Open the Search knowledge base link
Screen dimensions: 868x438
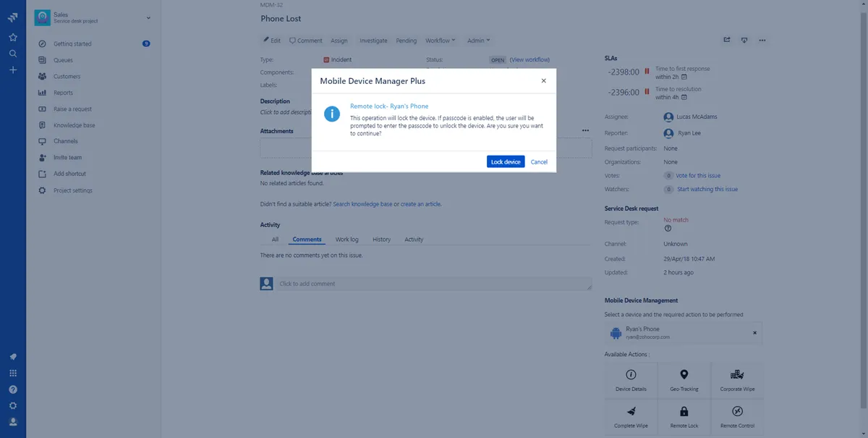362,204
